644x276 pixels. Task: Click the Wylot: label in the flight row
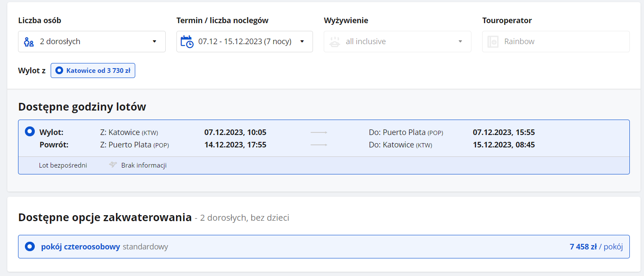click(x=52, y=132)
